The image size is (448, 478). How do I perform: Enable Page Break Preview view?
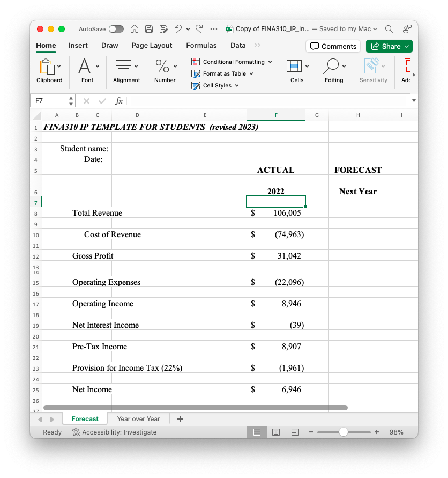pyautogui.click(x=295, y=432)
